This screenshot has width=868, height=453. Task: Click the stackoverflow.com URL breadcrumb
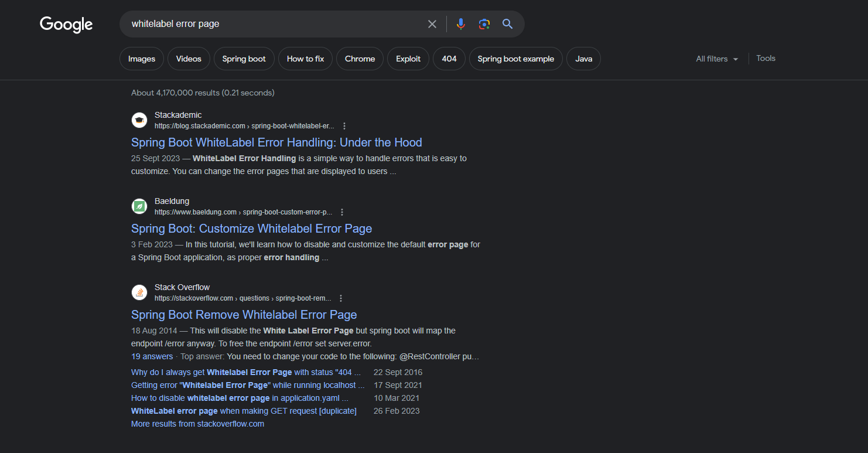(242, 298)
